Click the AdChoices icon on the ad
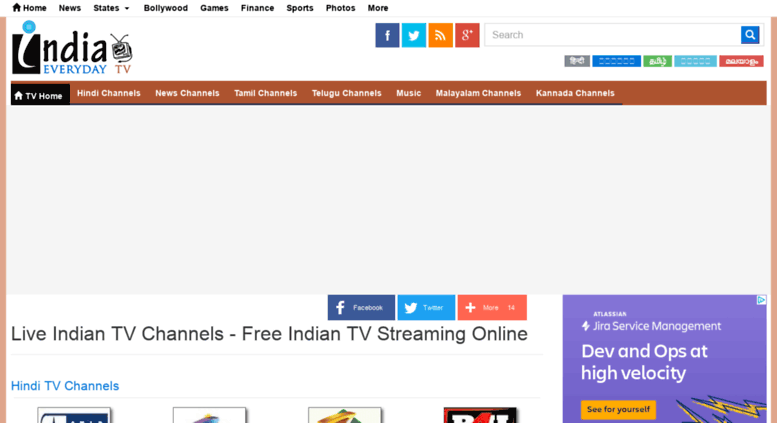Screen dimensions: 777x423 [x=761, y=300]
